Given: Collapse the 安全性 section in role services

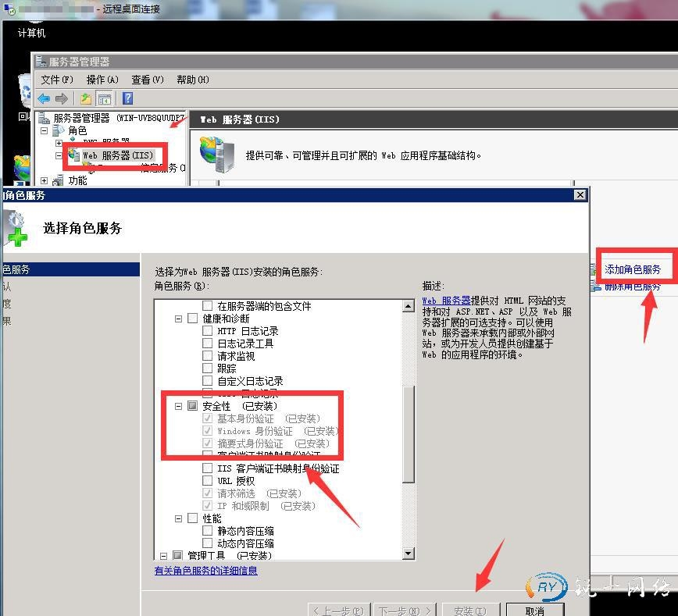Looking at the screenshot, I should (178, 406).
